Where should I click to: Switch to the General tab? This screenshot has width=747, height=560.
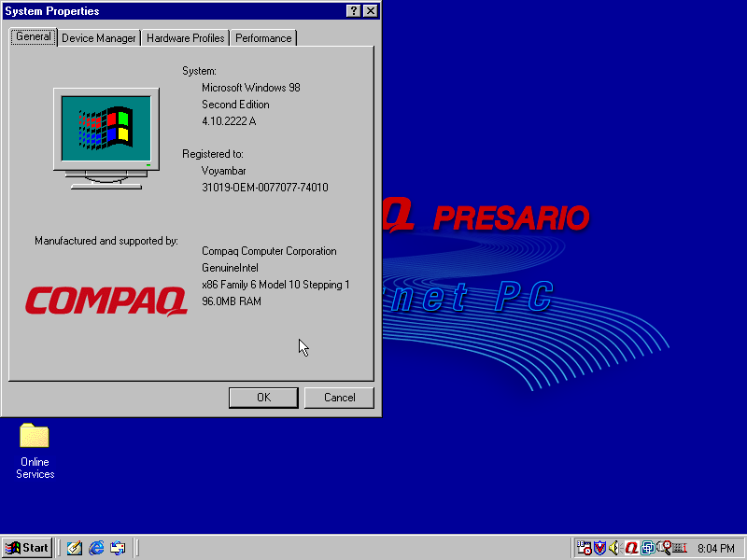pyautogui.click(x=34, y=36)
